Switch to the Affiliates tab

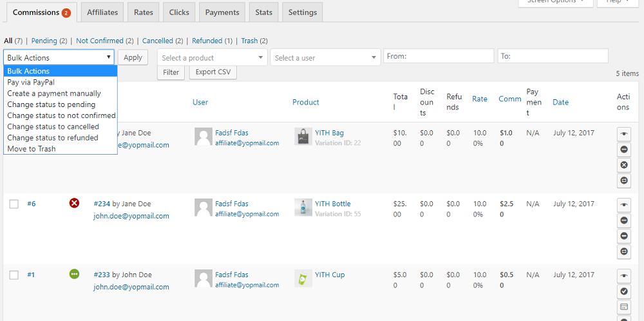tap(102, 12)
